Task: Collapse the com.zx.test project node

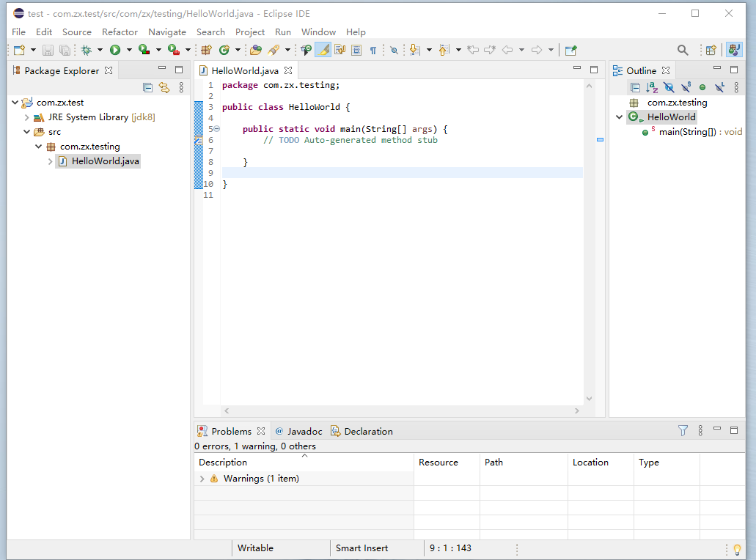Action: coord(15,102)
